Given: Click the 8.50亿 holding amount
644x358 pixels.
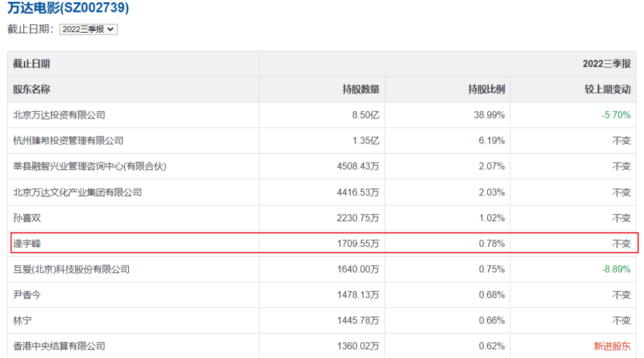Looking at the screenshot, I should [x=365, y=115].
